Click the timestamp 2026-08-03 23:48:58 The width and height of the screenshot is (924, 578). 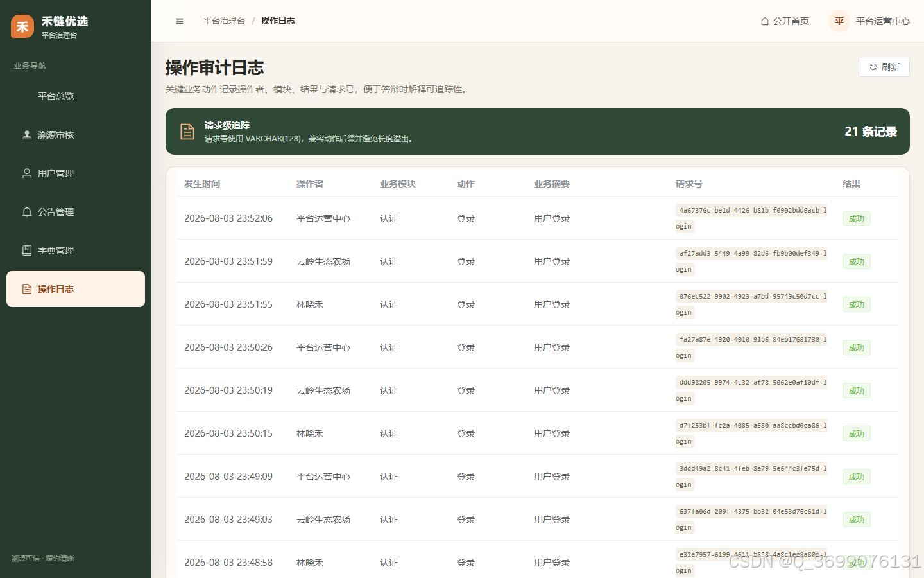(x=228, y=563)
